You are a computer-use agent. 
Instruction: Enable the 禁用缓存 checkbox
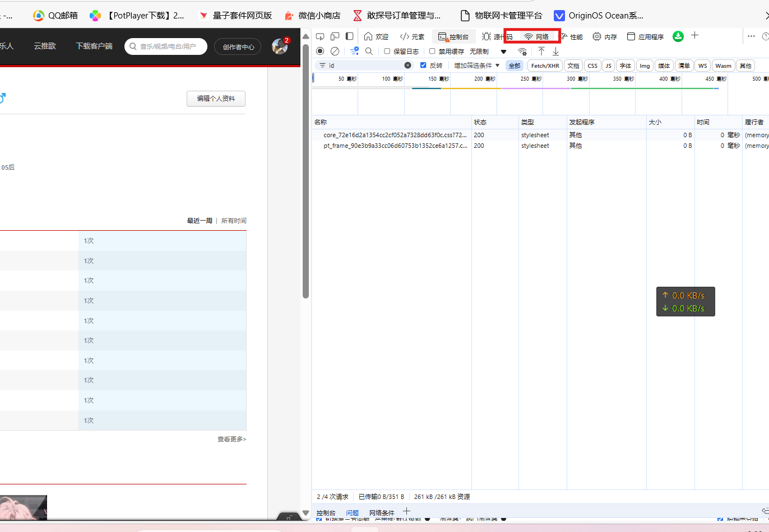(432, 51)
